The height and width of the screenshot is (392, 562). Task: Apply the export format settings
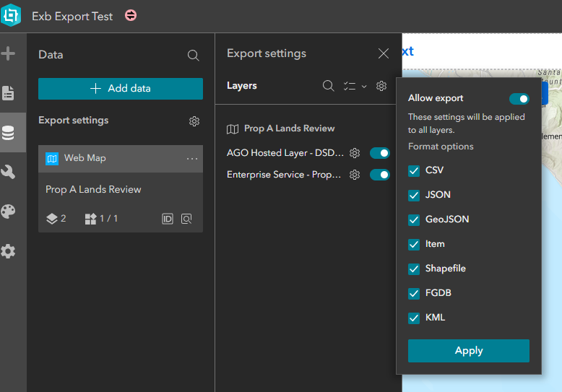click(468, 351)
